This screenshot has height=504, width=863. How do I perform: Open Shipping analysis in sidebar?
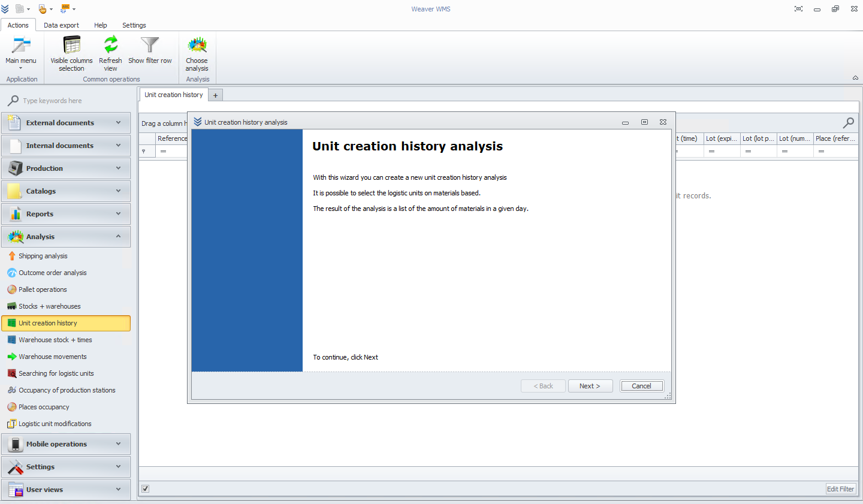tap(66, 256)
